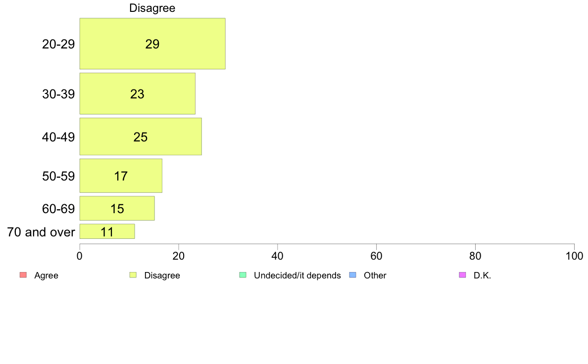588x364 pixels.
Task: Click the magenta D.K. legend swatch
Action: pos(463,275)
